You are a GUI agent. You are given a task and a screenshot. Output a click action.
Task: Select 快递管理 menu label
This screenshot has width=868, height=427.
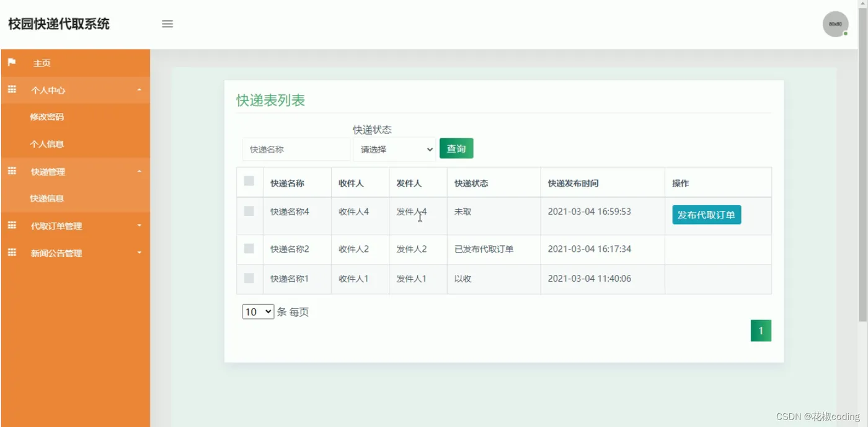[48, 172]
